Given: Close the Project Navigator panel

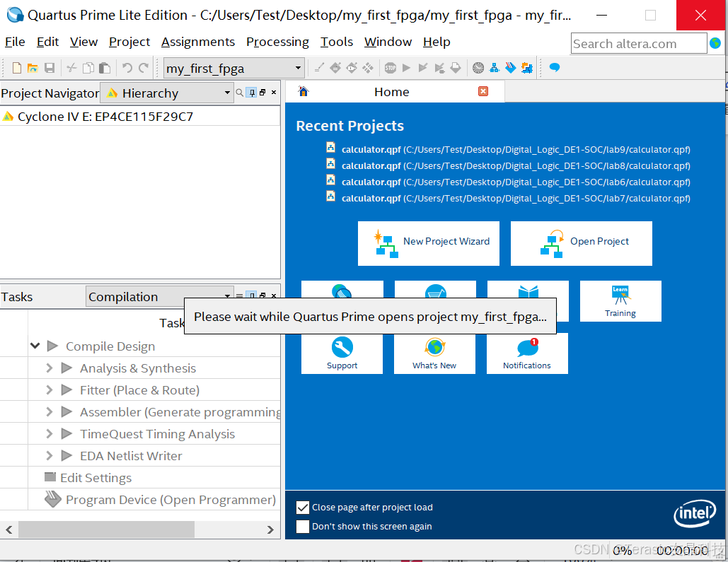Looking at the screenshot, I should tap(274, 93).
